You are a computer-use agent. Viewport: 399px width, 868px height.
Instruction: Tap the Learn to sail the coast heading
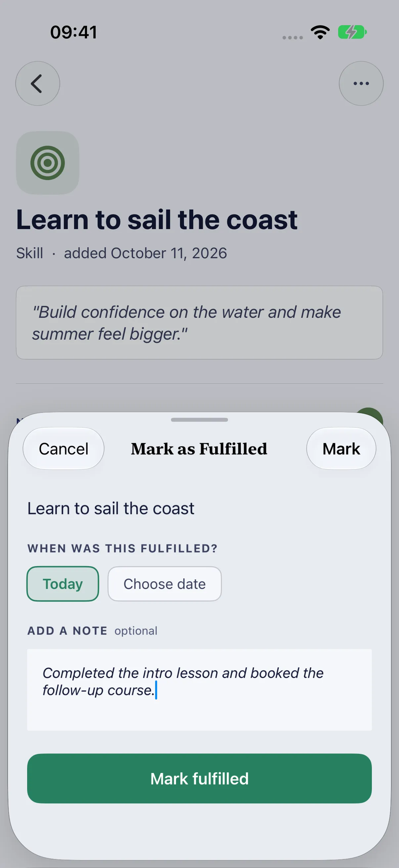[157, 220]
